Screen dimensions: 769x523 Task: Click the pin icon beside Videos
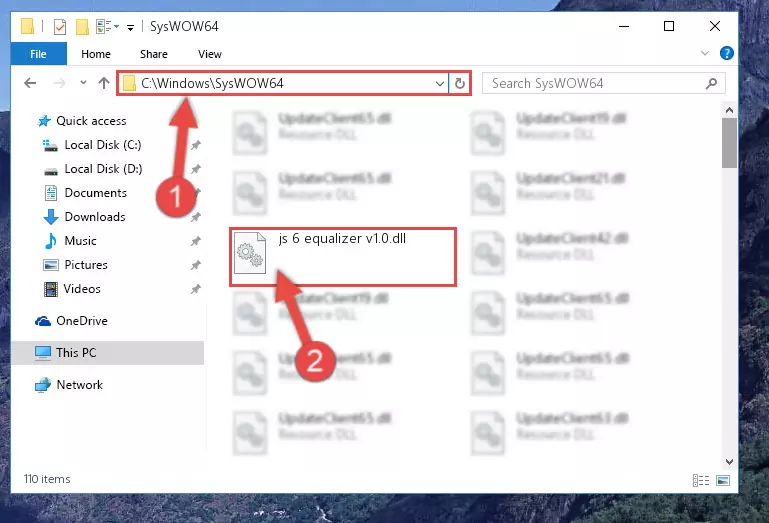[196, 289]
